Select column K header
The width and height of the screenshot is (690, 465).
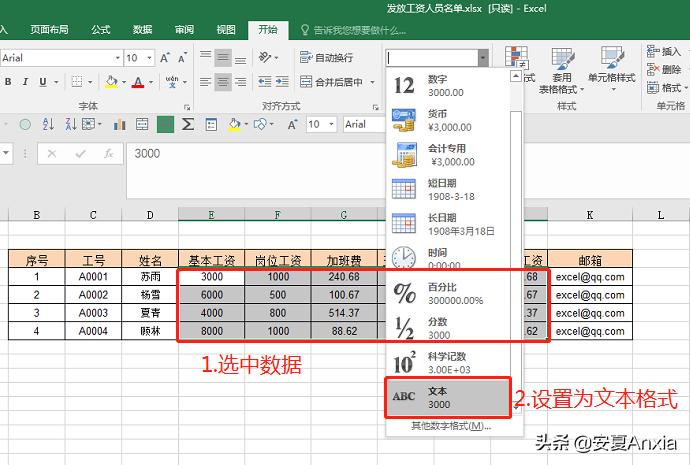click(590, 215)
